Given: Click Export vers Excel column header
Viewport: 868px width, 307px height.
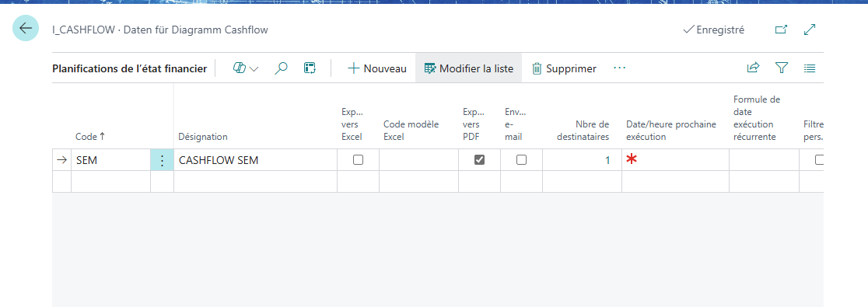Looking at the screenshot, I should [352, 124].
